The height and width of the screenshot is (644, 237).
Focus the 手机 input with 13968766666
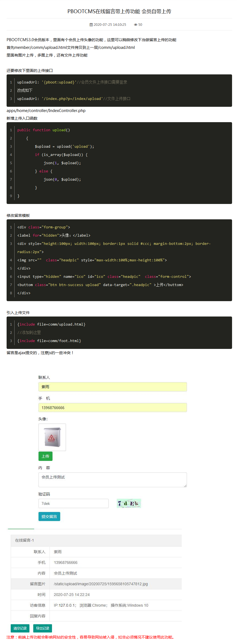click(113, 408)
